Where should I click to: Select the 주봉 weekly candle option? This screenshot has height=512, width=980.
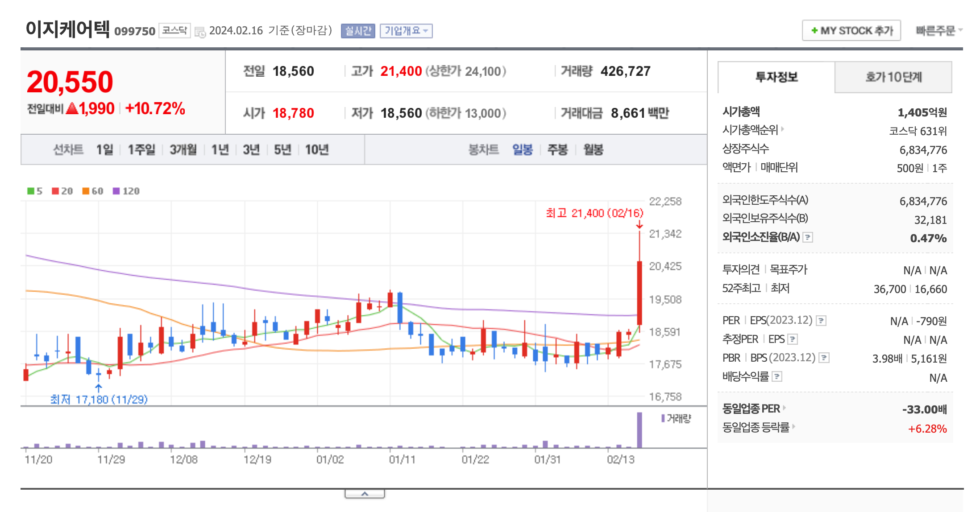(557, 150)
